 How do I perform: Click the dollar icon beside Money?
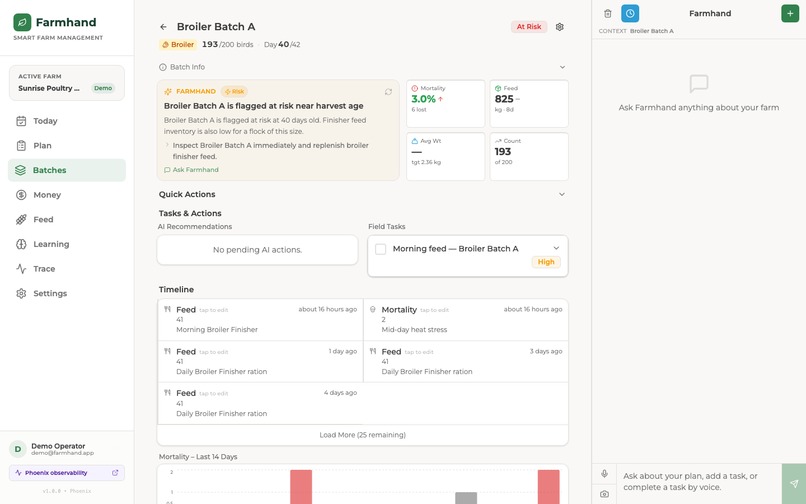(21, 195)
